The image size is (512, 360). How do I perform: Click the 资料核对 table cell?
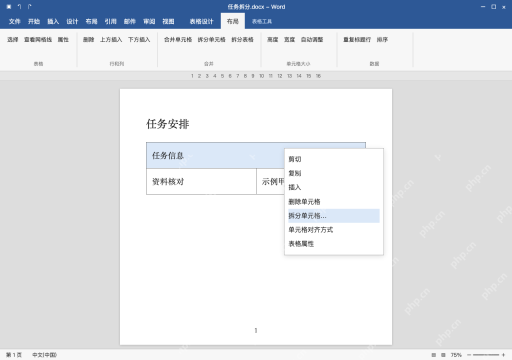[201, 182]
